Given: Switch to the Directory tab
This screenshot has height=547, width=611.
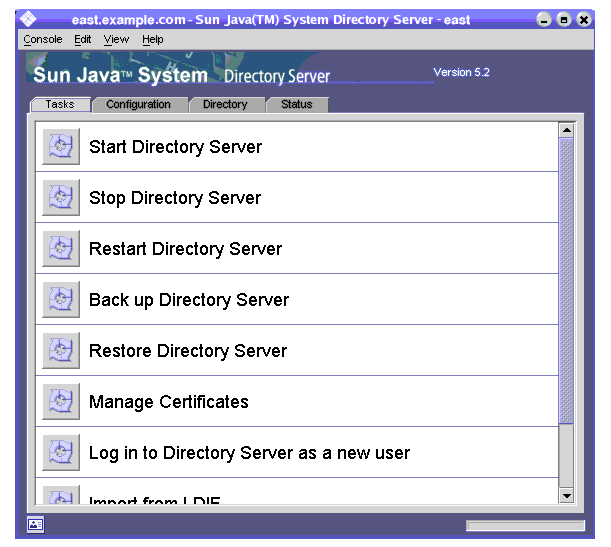Looking at the screenshot, I should pyautogui.click(x=225, y=104).
